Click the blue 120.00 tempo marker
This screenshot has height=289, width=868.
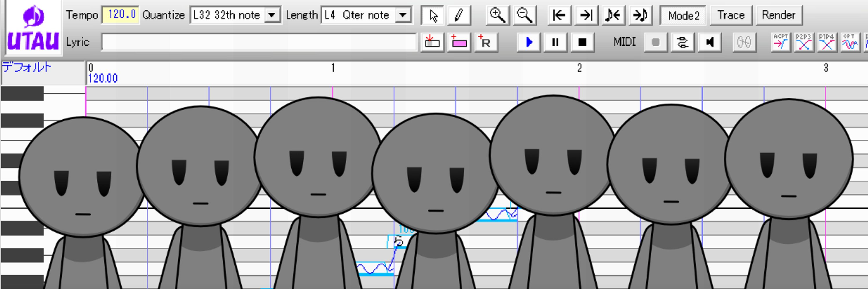103,78
